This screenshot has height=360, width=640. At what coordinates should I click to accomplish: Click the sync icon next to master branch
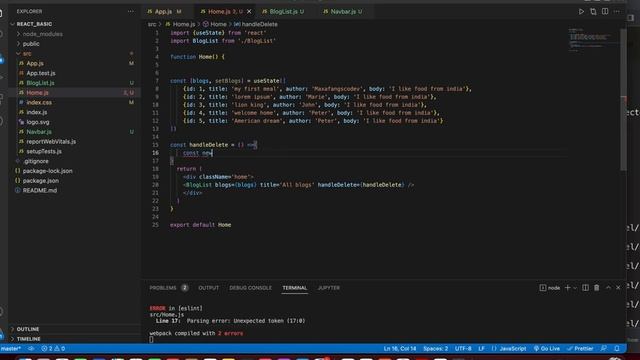click(31, 349)
